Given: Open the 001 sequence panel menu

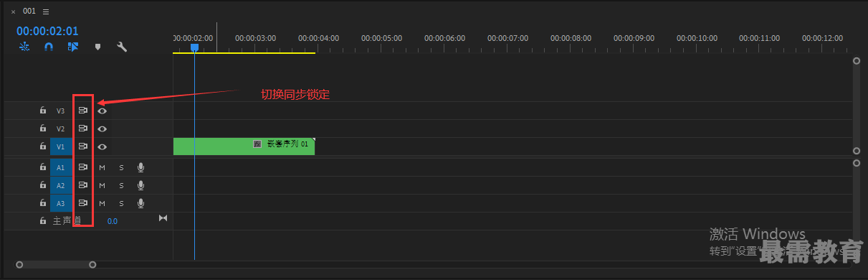Looking at the screenshot, I should point(46,11).
